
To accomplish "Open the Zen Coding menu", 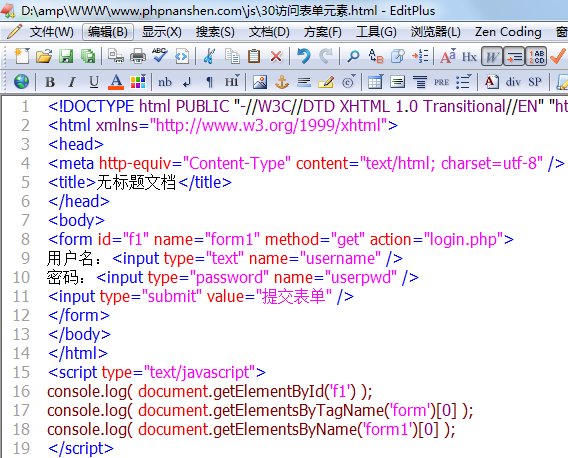I will tap(508, 32).
